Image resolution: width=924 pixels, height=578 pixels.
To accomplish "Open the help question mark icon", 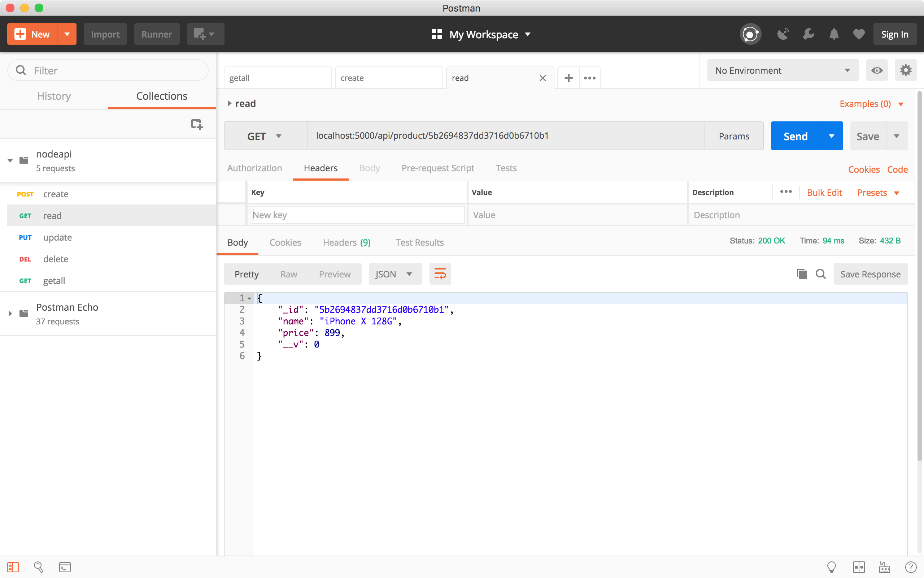I will click(x=911, y=567).
